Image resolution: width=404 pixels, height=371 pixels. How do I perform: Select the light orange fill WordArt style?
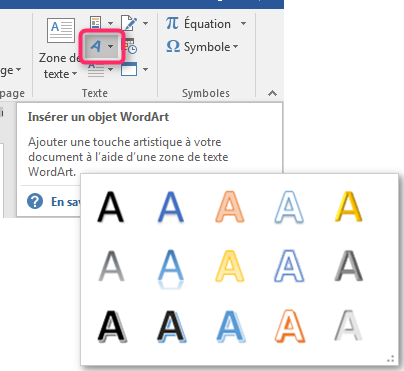point(230,207)
